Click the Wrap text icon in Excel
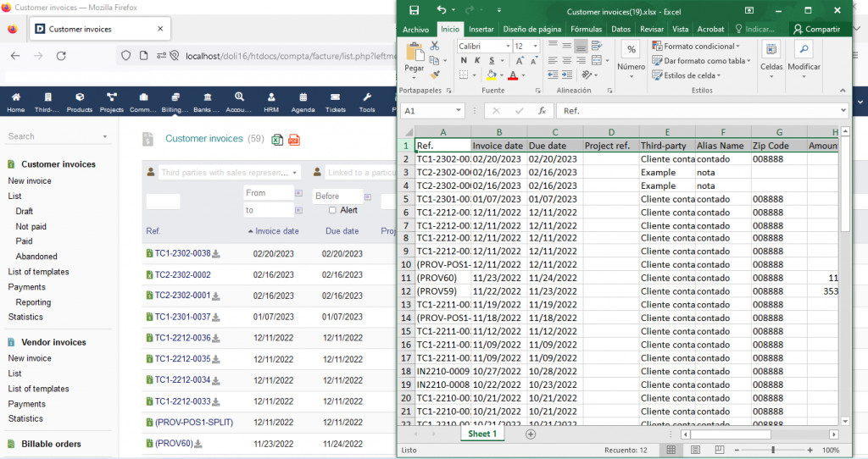This screenshot has width=868, height=459. (596, 46)
